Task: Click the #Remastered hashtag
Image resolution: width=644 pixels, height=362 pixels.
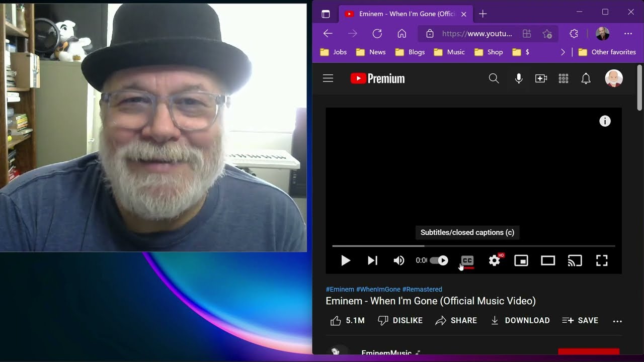Action: (422, 289)
